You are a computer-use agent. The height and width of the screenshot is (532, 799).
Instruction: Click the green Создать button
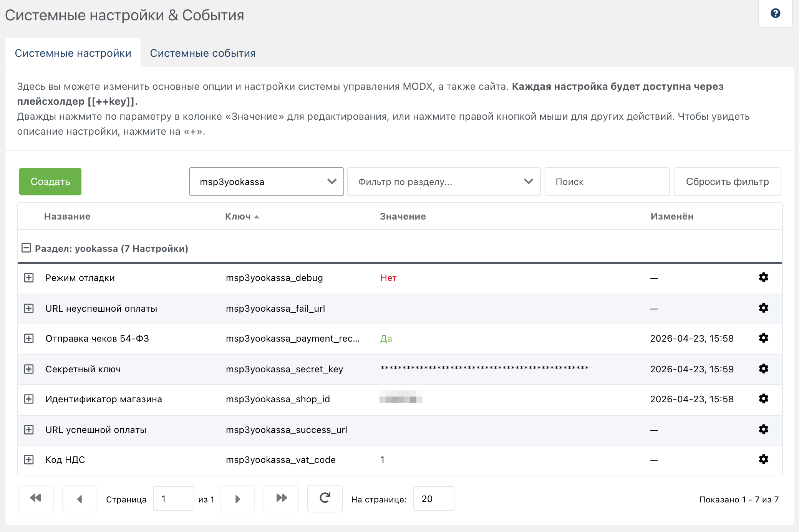click(x=50, y=182)
